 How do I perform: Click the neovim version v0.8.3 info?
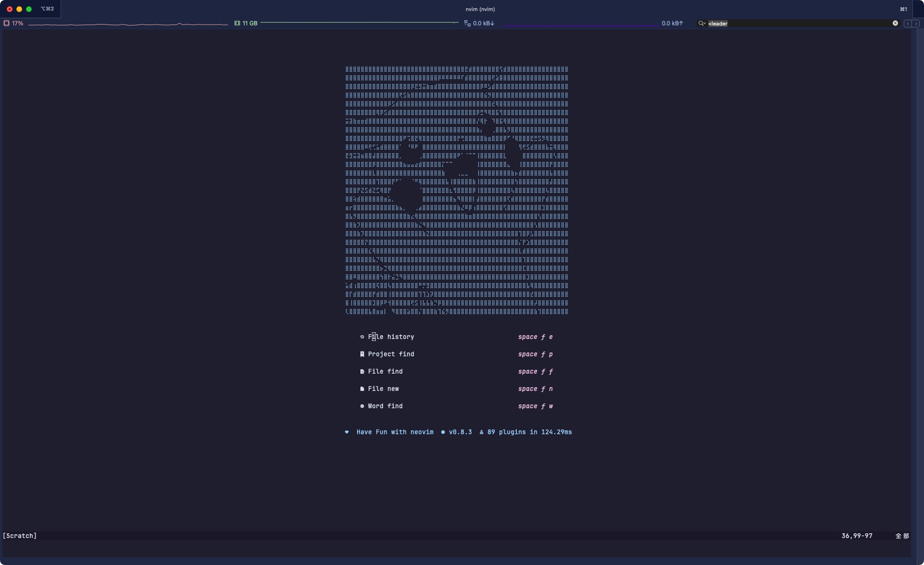(x=460, y=432)
